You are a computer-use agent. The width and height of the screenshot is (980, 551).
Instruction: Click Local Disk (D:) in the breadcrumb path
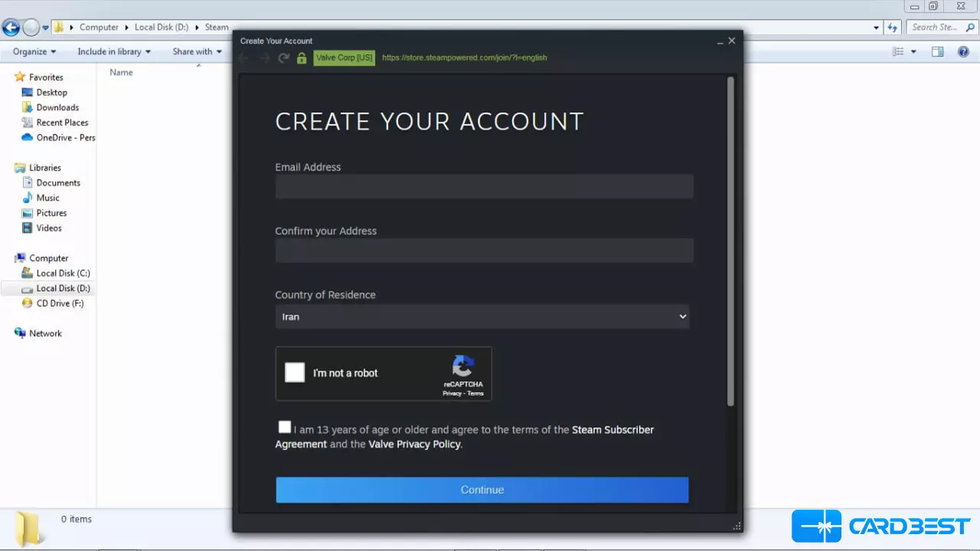click(x=161, y=27)
